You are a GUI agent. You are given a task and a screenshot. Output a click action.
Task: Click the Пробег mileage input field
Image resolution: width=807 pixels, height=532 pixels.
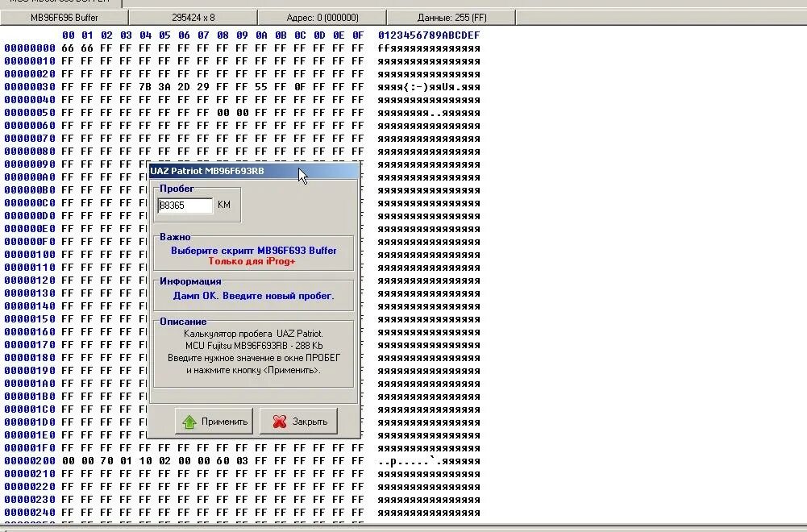pos(185,206)
